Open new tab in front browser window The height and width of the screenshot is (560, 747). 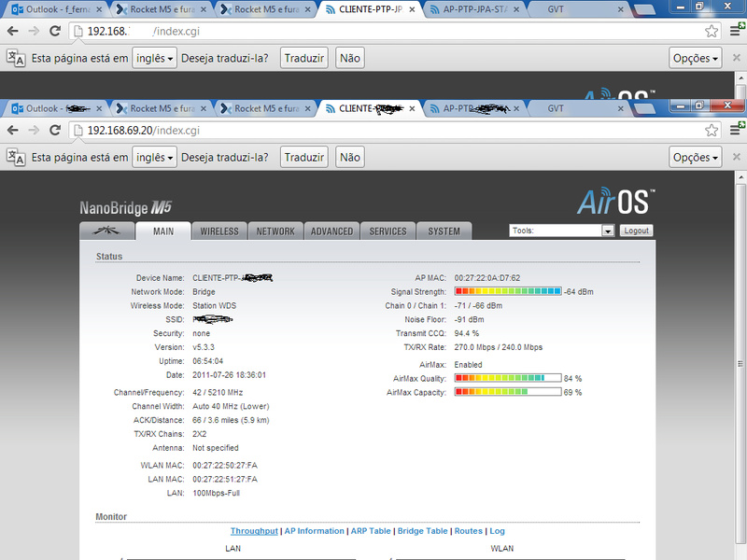coord(644,109)
